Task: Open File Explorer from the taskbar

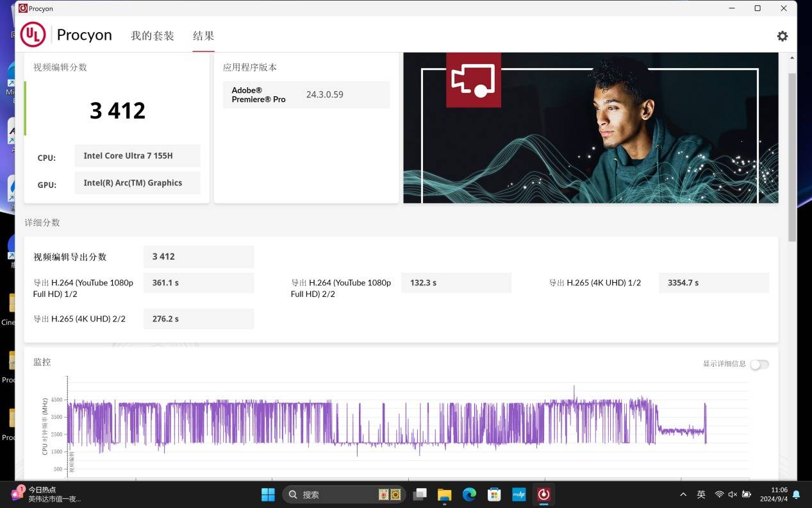Action: point(444,495)
